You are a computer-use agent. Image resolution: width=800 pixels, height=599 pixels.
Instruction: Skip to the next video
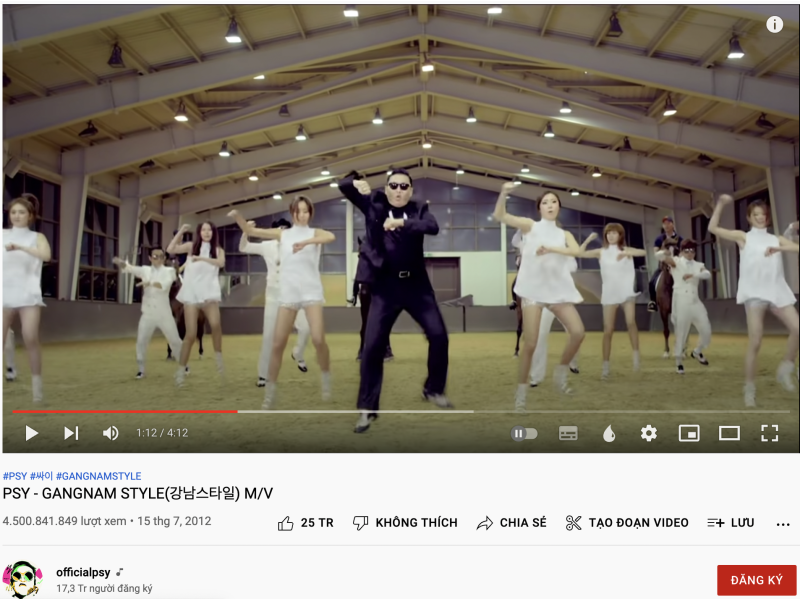pos(71,433)
